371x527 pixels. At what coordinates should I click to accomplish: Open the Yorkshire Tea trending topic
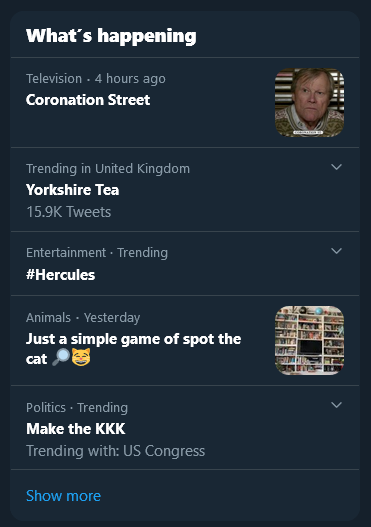pyautogui.click(x=73, y=190)
